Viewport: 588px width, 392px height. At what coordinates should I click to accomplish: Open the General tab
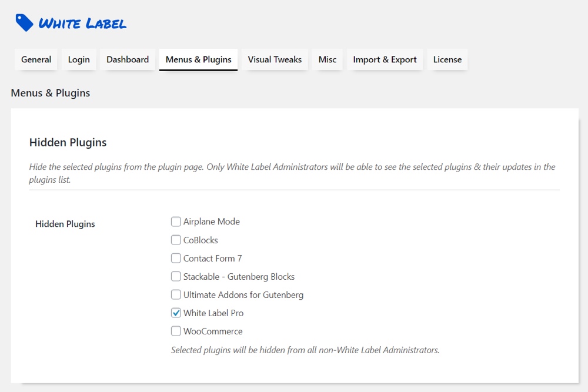click(x=36, y=59)
